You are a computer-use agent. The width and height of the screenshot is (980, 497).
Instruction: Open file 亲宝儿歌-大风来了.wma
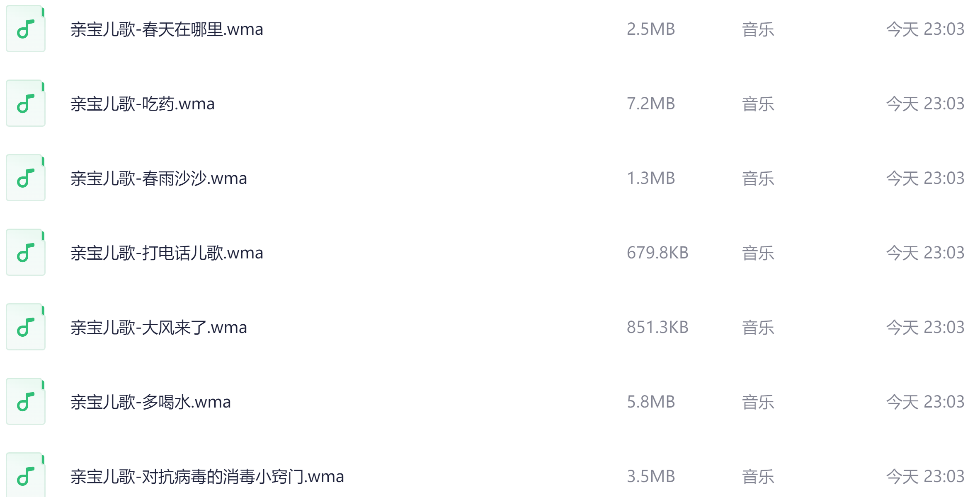click(159, 328)
